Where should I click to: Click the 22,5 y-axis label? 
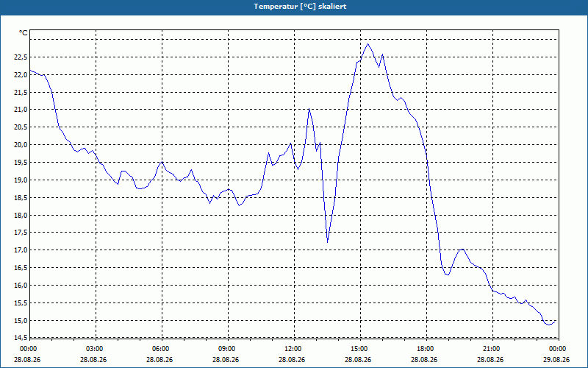pyautogui.click(x=21, y=57)
